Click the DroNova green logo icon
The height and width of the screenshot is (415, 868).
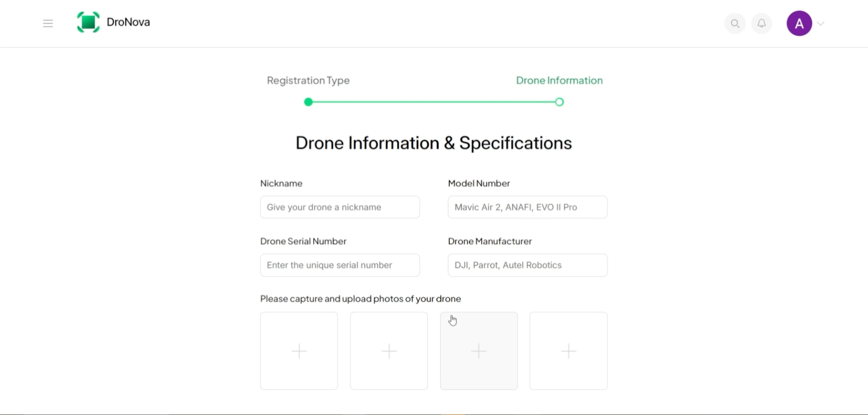[x=88, y=22]
